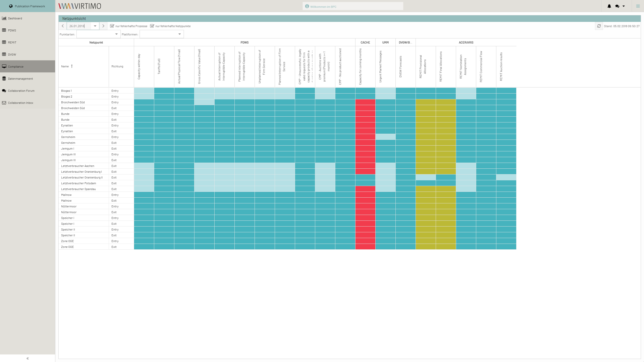Click the Compliance monitor icon
This screenshot has width=644, height=362.
click(x=4, y=66)
